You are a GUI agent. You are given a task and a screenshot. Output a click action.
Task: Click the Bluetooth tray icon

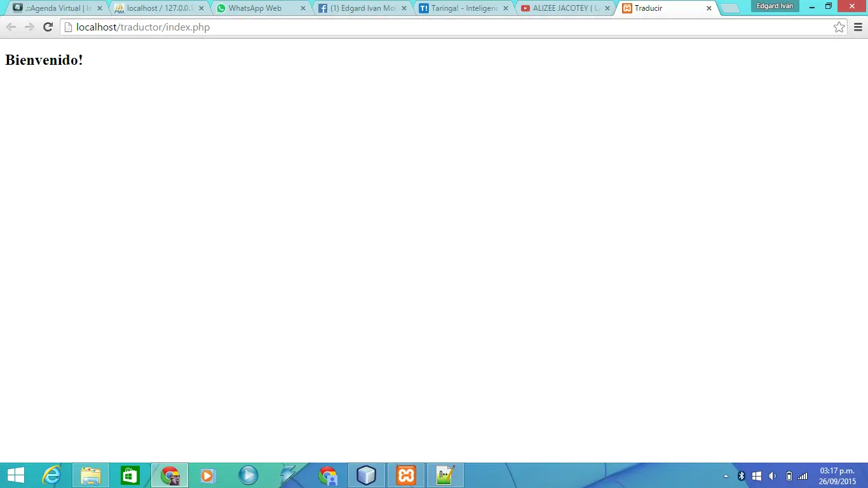(x=741, y=476)
